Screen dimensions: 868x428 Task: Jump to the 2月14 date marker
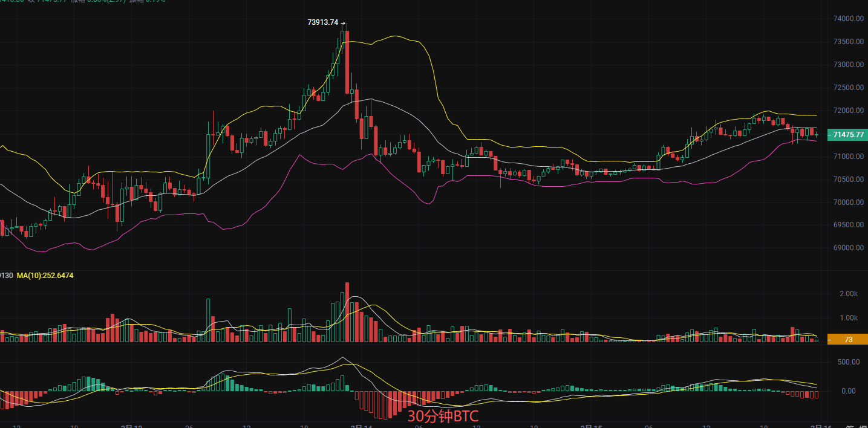point(361,427)
